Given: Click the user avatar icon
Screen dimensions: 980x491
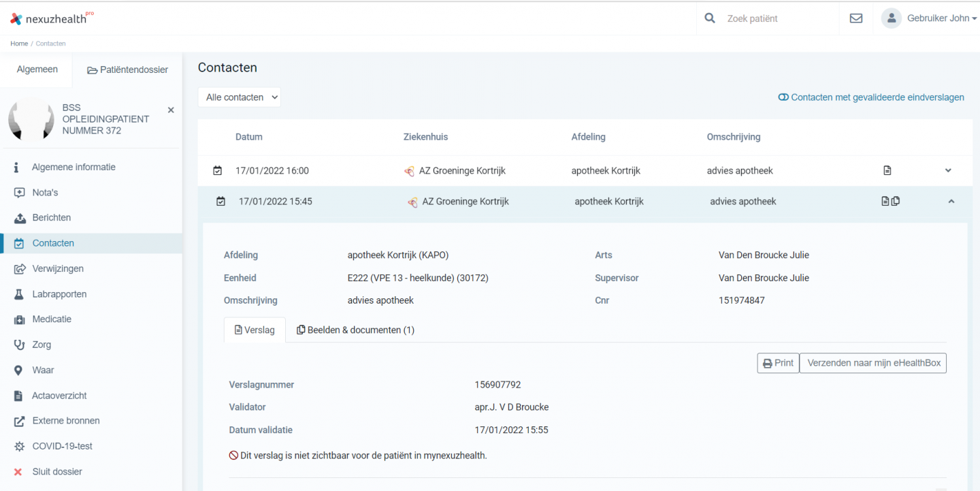Looking at the screenshot, I should [891, 18].
